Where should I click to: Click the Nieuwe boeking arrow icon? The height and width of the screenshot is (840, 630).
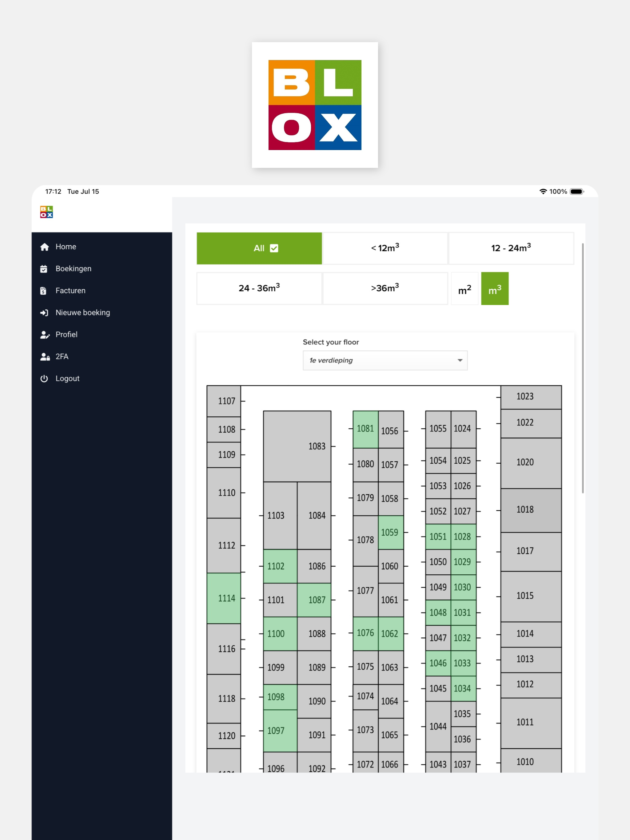coord(44,313)
